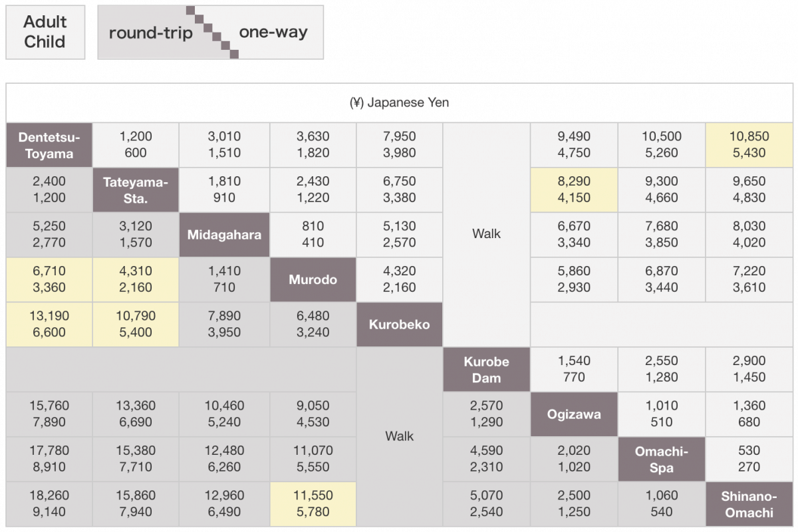Click the round-trip legend label
This screenshot has width=798, height=532.
coord(150,33)
